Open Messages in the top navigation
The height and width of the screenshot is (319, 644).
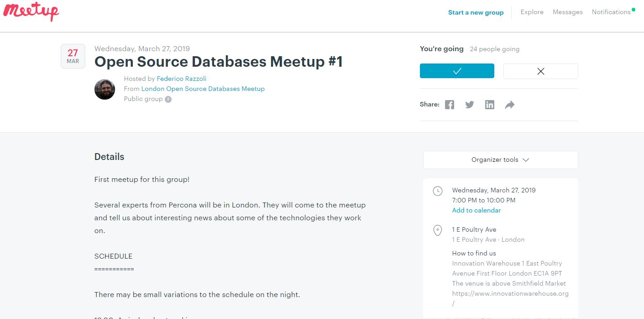click(568, 12)
